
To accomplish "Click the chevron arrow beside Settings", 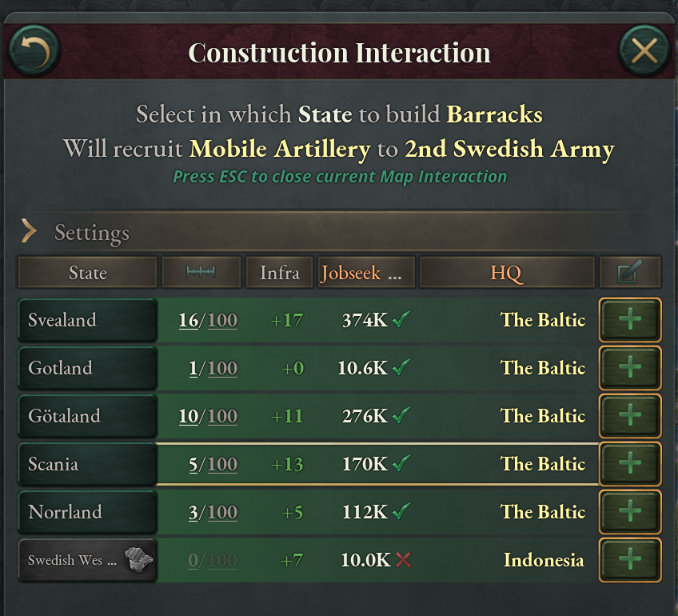I will point(30,232).
